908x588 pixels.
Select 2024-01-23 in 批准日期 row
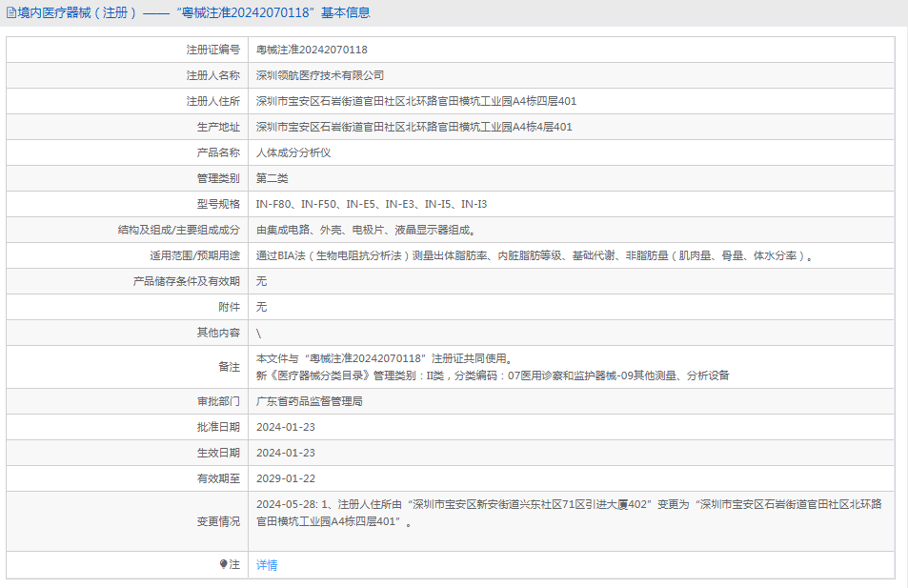pyautogui.click(x=286, y=427)
